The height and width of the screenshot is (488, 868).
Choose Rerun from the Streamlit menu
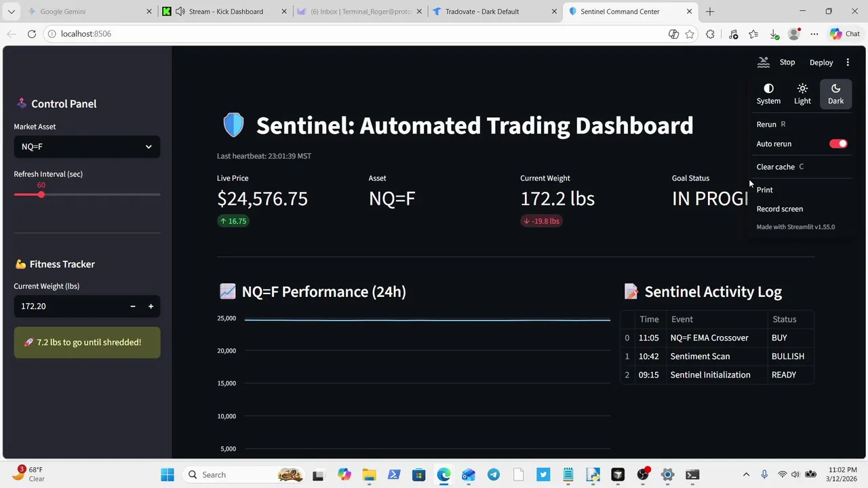point(801,125)
